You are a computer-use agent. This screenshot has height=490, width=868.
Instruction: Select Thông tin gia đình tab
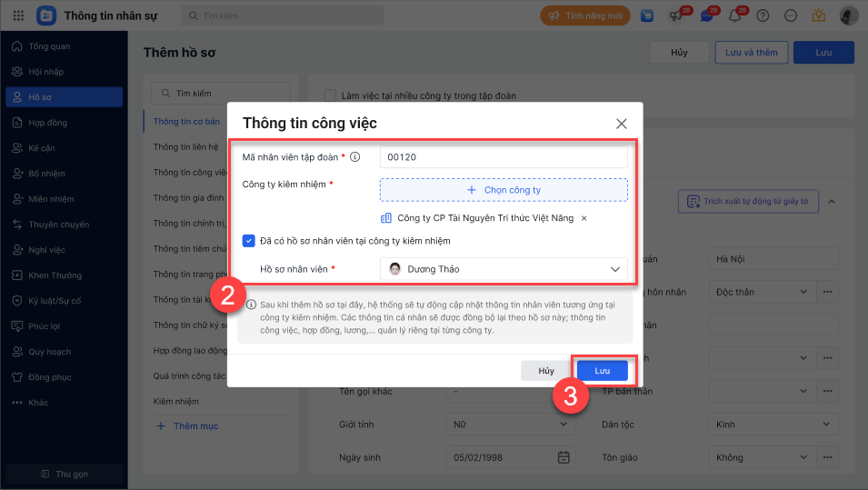click(189, 197)
